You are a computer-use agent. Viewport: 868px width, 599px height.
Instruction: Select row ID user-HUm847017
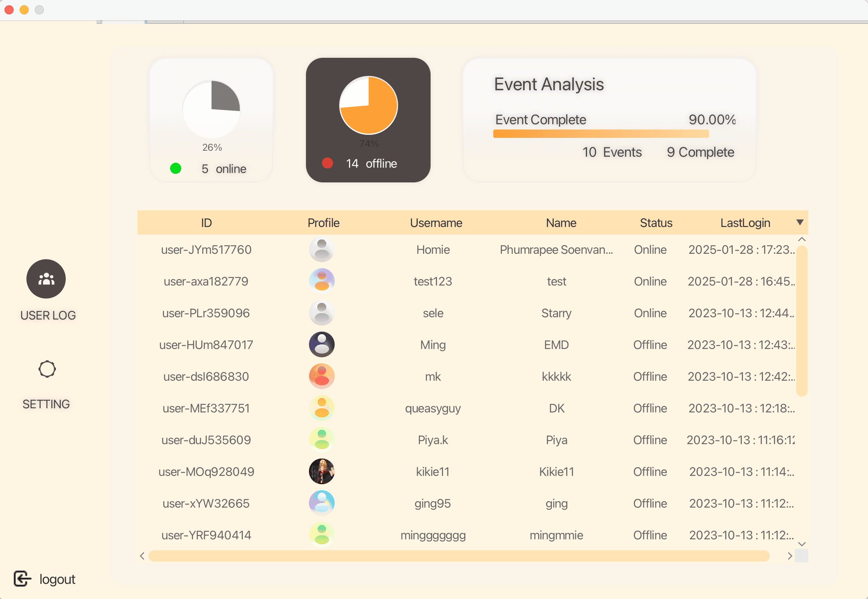tap(206, 345)
